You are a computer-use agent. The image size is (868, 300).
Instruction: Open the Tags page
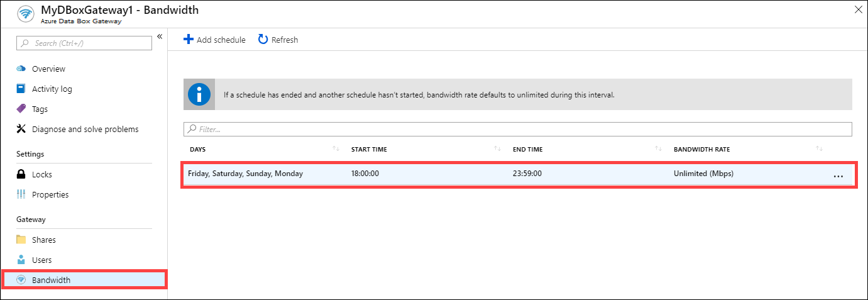(40, 109)
